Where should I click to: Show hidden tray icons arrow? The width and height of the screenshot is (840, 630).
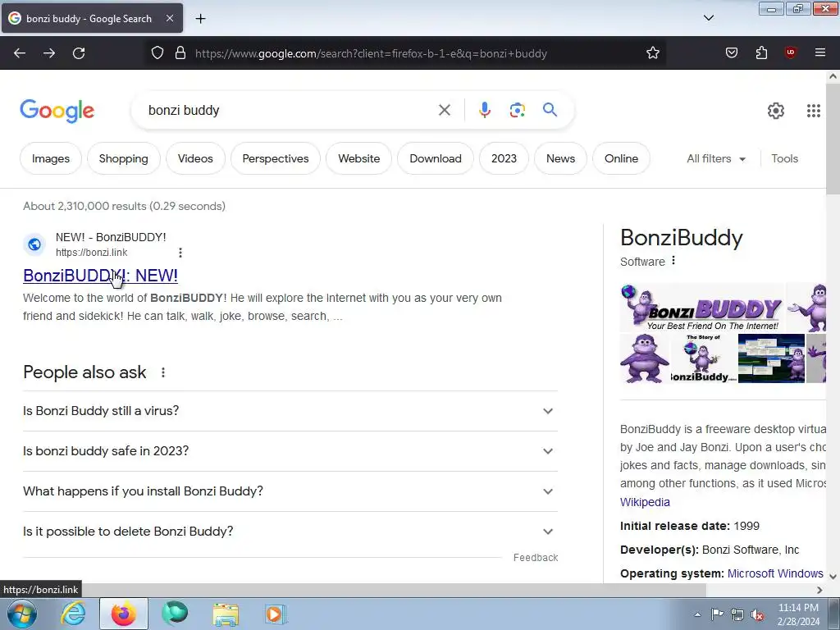[x=697, y=614]
